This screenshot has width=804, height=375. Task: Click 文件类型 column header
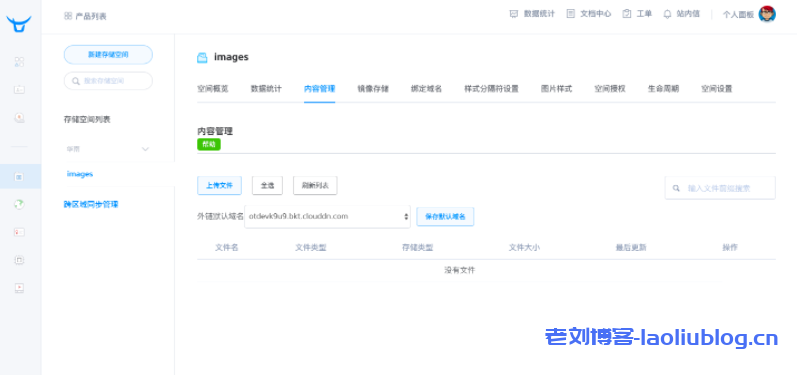point(311,247)
